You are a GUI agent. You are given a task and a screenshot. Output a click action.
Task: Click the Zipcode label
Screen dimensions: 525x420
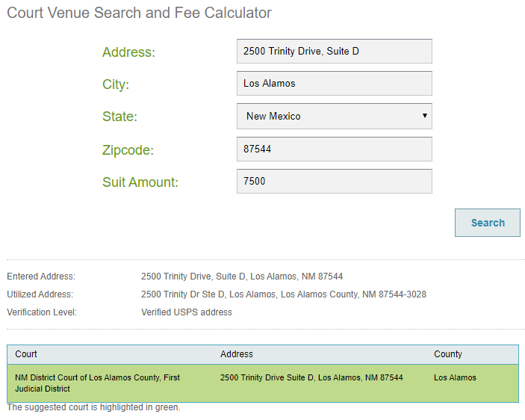click(128, 150)
